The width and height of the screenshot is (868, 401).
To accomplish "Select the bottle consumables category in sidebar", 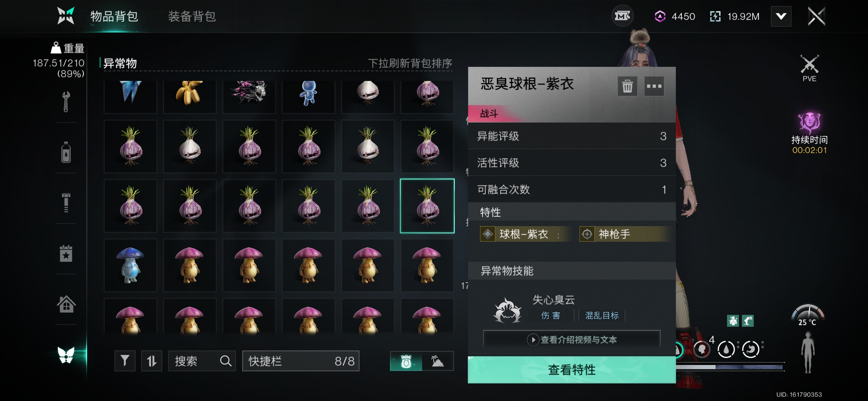I will tap(66, 152).
